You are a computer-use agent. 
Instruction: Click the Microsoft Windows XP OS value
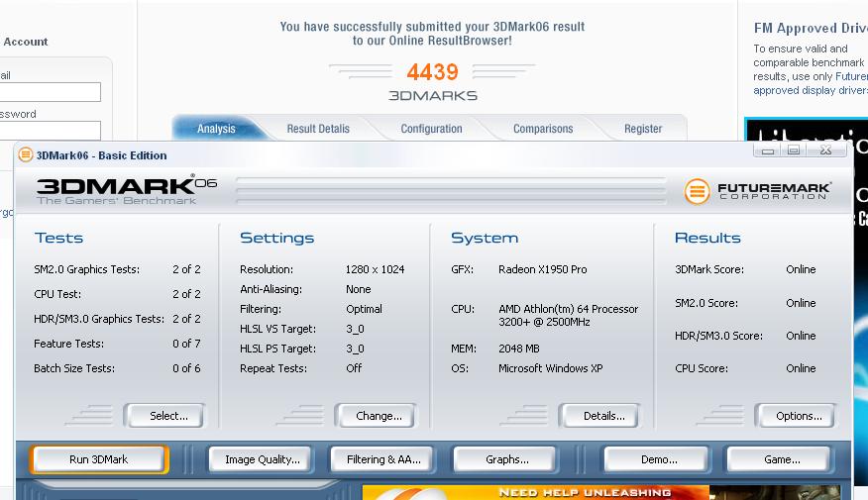pos(550,368)
